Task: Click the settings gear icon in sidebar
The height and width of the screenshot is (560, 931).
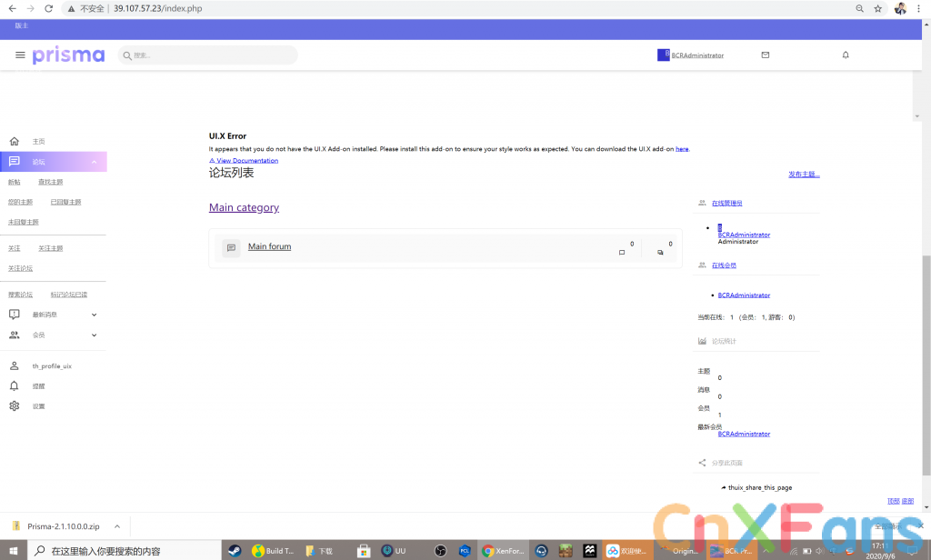Action: coord(15,406)
